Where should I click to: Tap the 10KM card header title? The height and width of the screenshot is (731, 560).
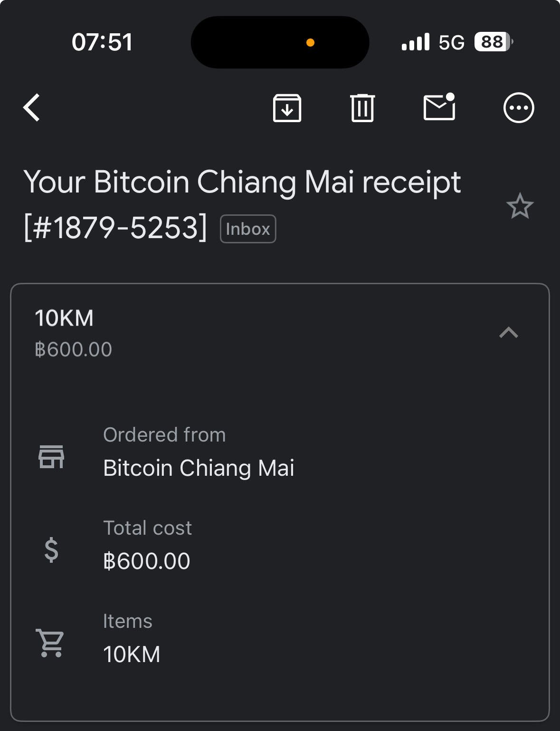[64, 318]
